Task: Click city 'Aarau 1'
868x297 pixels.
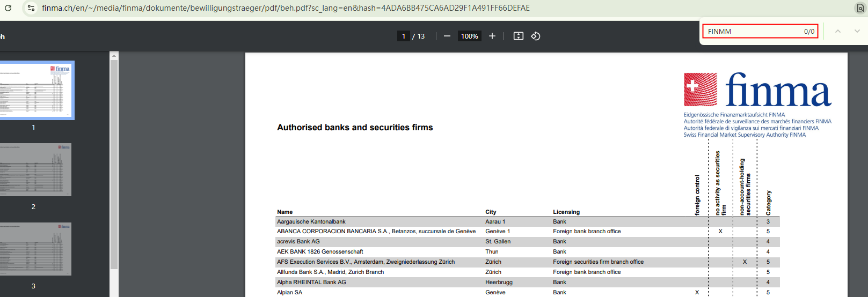Action: 495,221
